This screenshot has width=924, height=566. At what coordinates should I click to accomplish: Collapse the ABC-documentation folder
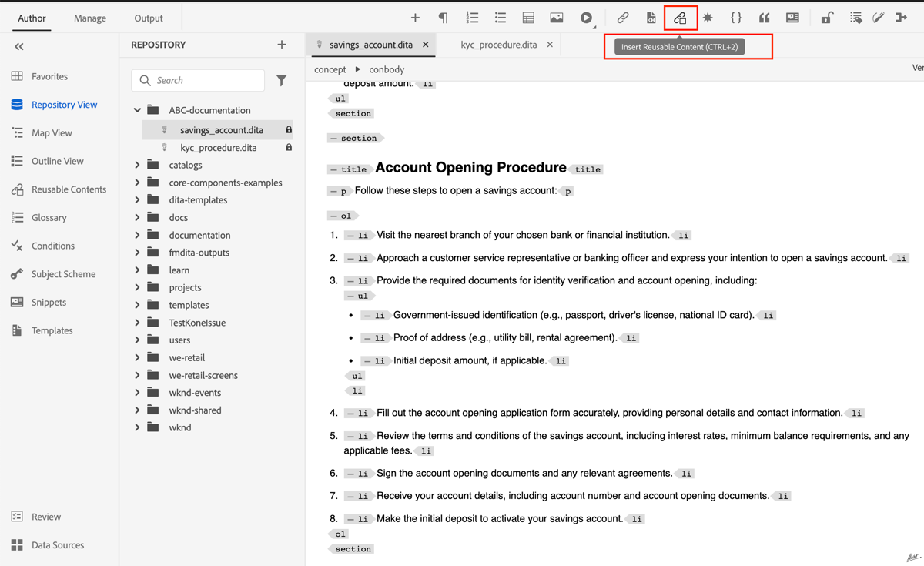[x=137, y=109]
